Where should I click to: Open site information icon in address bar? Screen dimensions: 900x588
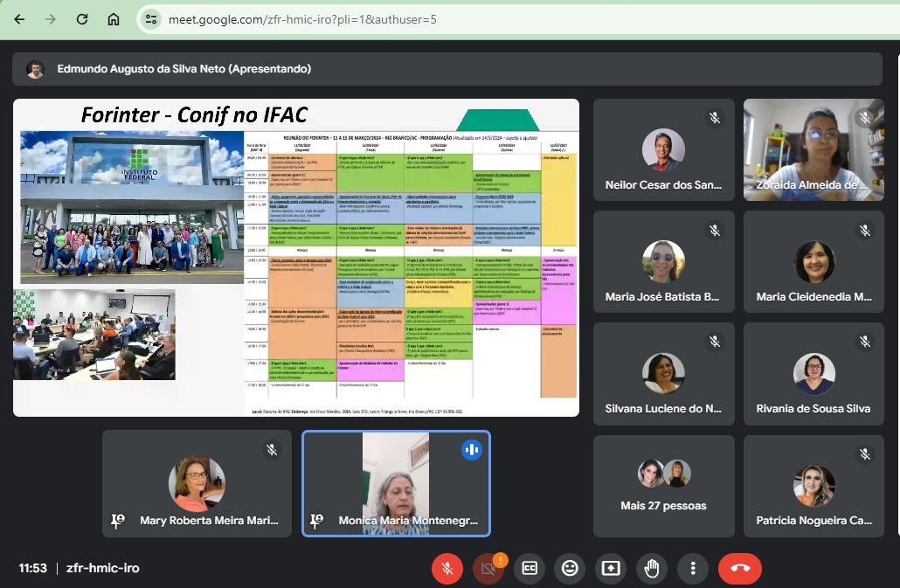tap(151, 19)
